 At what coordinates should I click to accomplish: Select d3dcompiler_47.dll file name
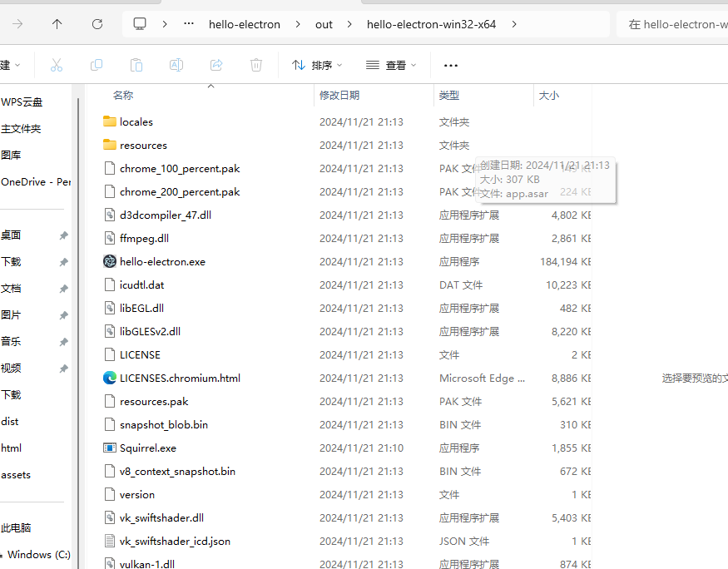166,215
